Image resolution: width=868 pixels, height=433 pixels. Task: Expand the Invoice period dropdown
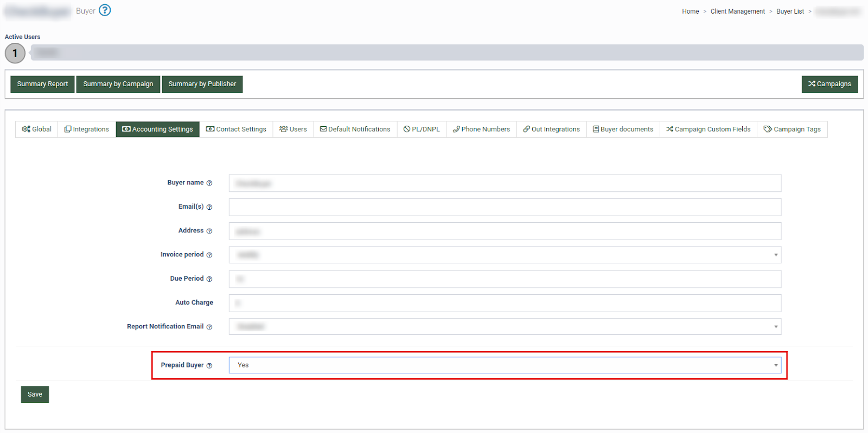point(505,255)
